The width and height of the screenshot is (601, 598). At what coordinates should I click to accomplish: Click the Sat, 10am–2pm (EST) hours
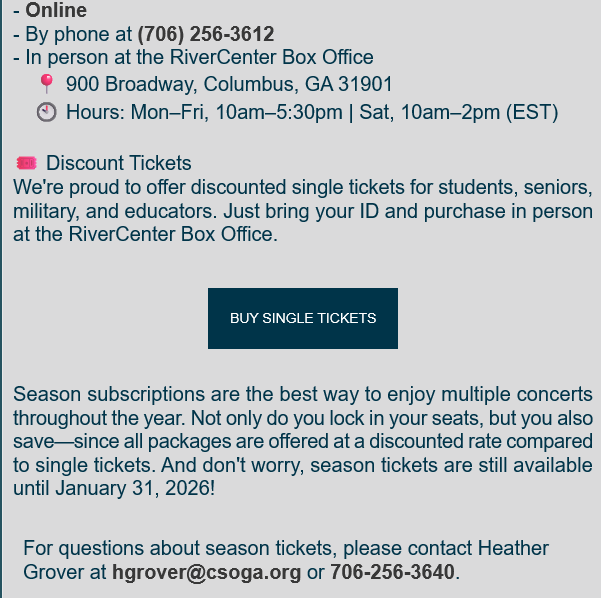click(x=458, y=112)
